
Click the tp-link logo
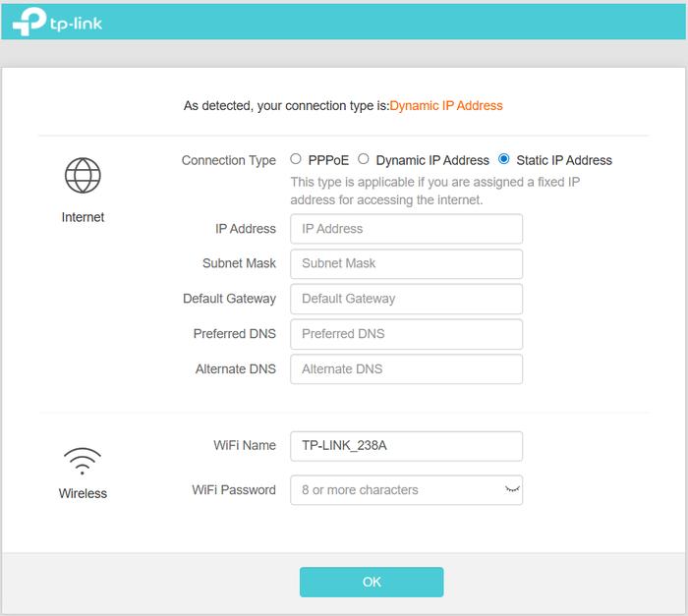60,21
